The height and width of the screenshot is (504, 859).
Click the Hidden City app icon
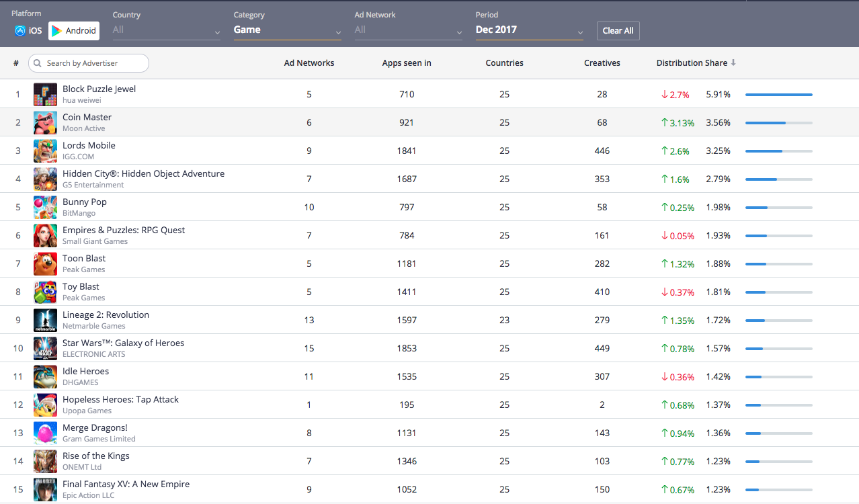tap(46, 179)
